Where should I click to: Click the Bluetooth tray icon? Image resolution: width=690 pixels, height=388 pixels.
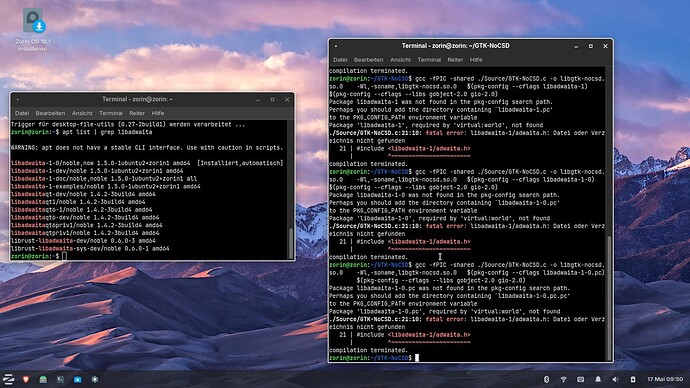click(547, 379)
